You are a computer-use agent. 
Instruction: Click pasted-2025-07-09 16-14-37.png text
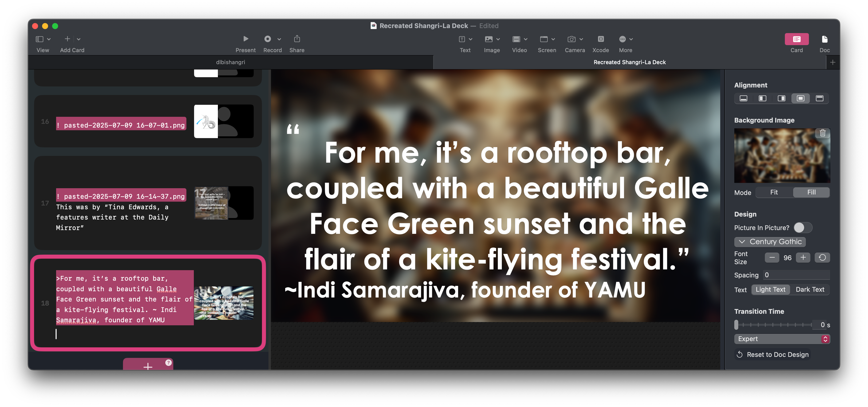pos(121,196)
